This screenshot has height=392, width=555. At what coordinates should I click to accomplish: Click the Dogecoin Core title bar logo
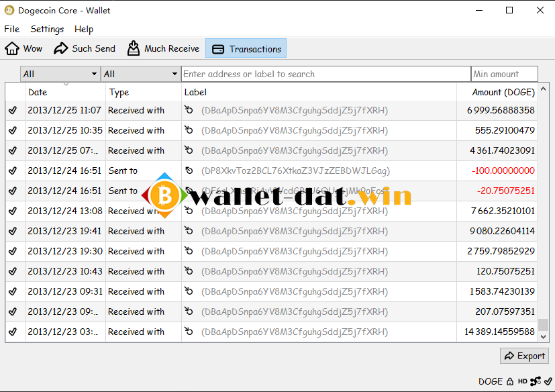pos(9,10)
